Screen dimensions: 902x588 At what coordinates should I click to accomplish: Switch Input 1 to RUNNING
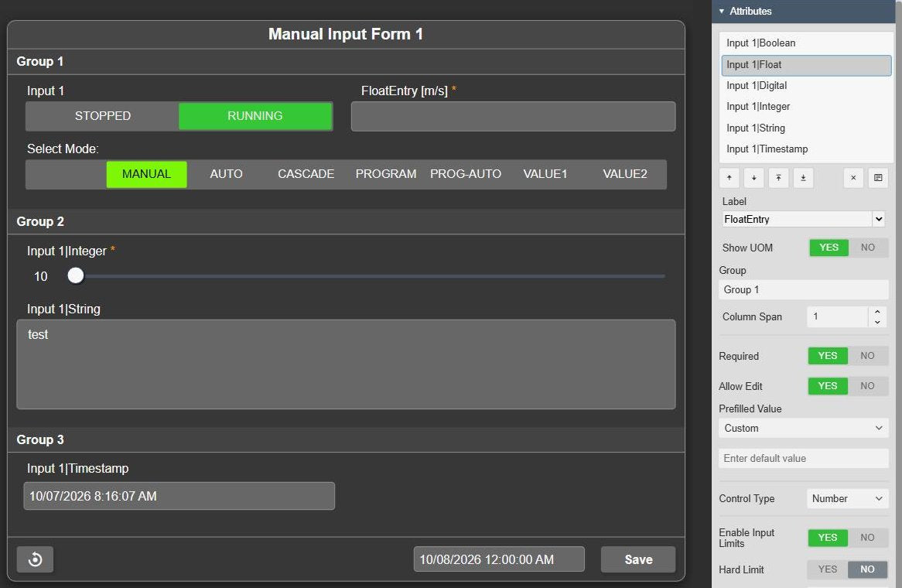(x=255, y=116)
